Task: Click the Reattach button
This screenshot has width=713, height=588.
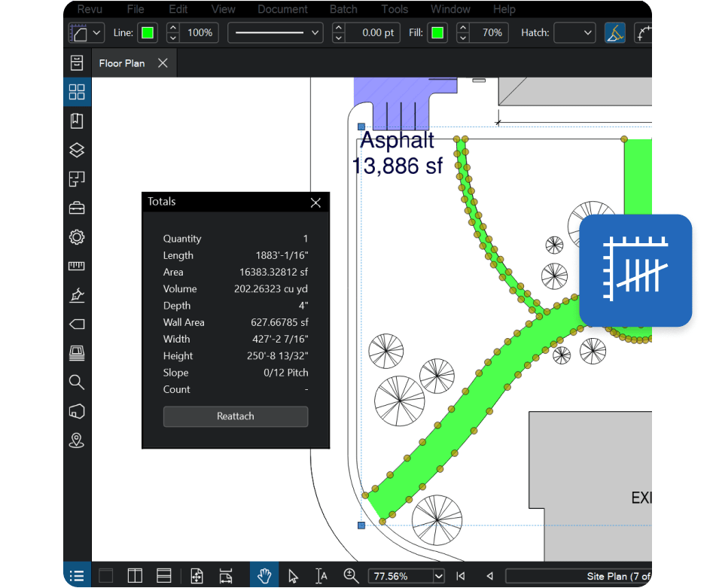Action: 236,416
